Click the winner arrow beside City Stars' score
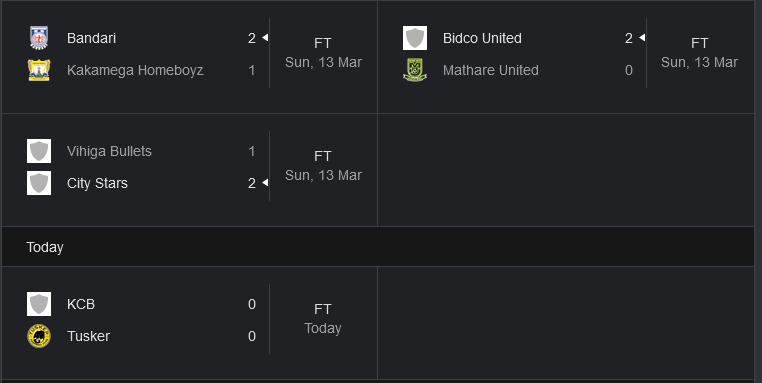 tap(265, 183)
